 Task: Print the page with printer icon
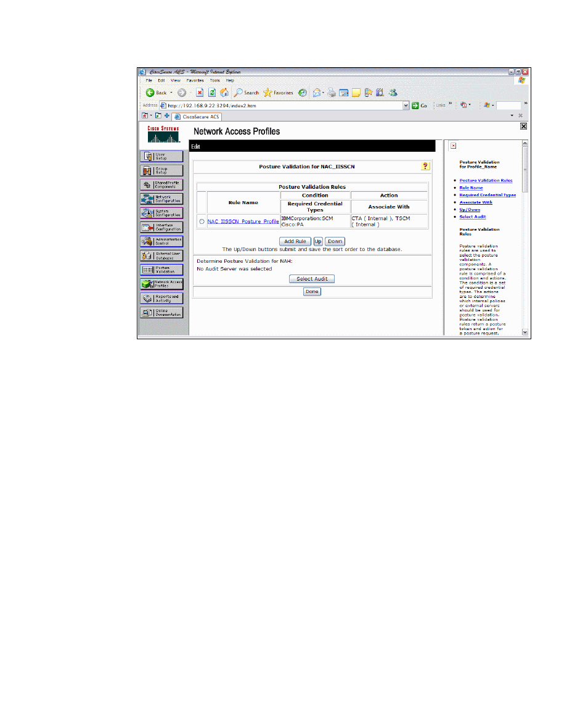coord(332,93)
